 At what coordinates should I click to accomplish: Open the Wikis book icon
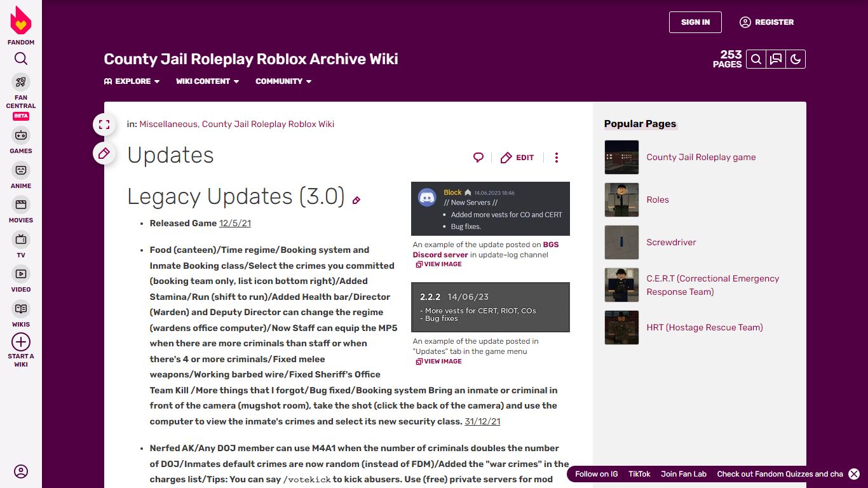coord(21,309)
